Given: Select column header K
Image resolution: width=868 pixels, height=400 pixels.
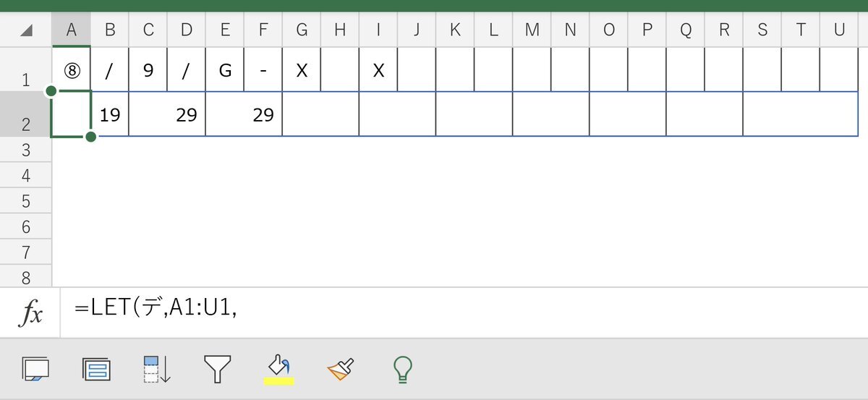Looking at the screenshot, I should click(455, 30).
